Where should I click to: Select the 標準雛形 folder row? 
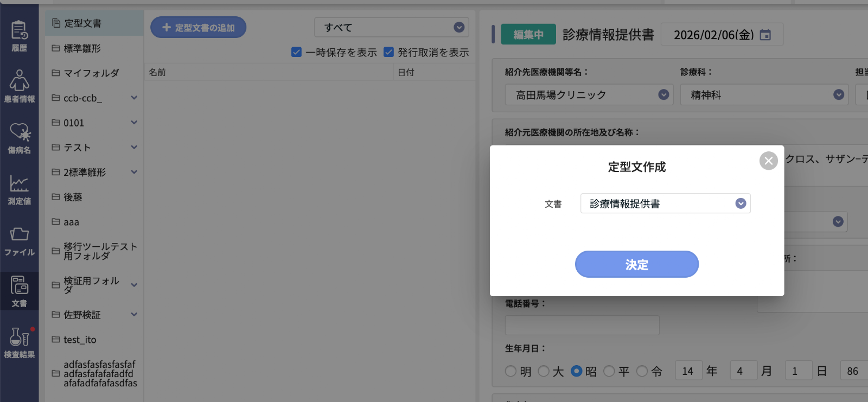[x=94, y=48]
